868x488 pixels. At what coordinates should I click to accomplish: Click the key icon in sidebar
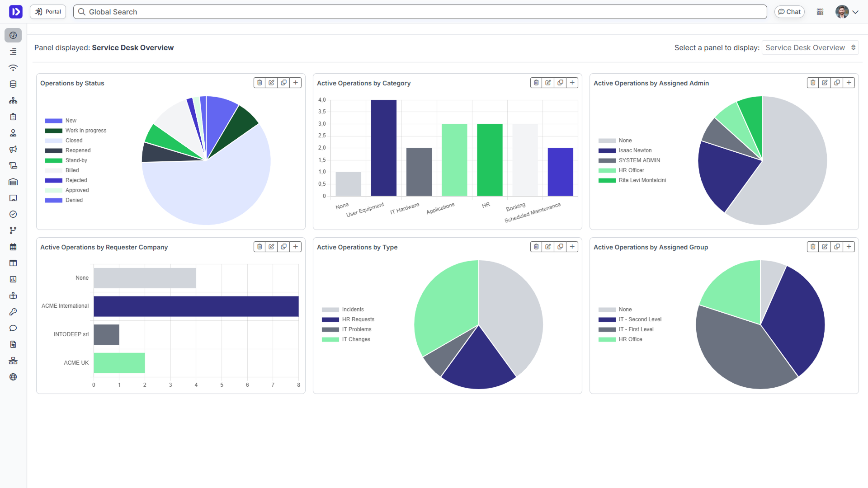pos(13,312)
